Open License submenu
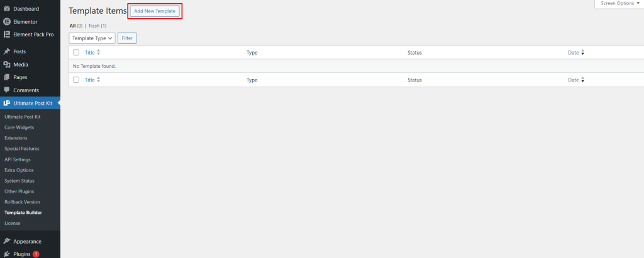The width and height of the screenshot is (644, 258). pyautogui.click(x=13, y=223)
